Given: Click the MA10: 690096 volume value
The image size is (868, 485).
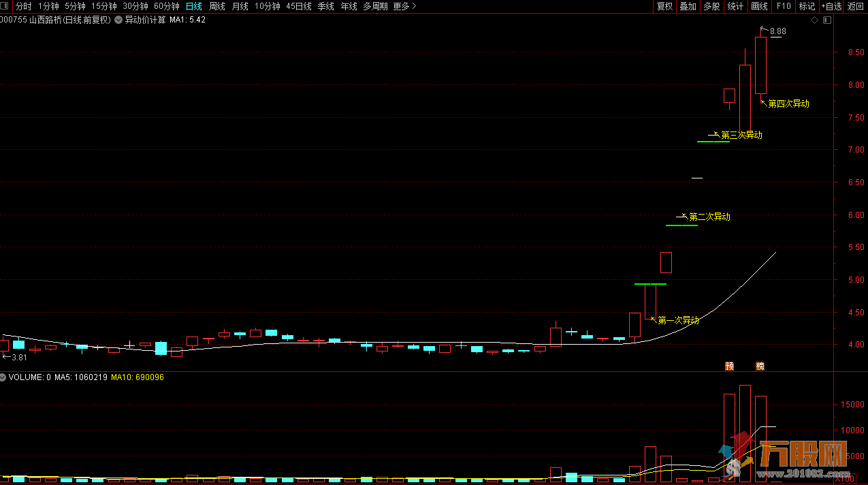Looking at the screenshot, I should 138,377.
